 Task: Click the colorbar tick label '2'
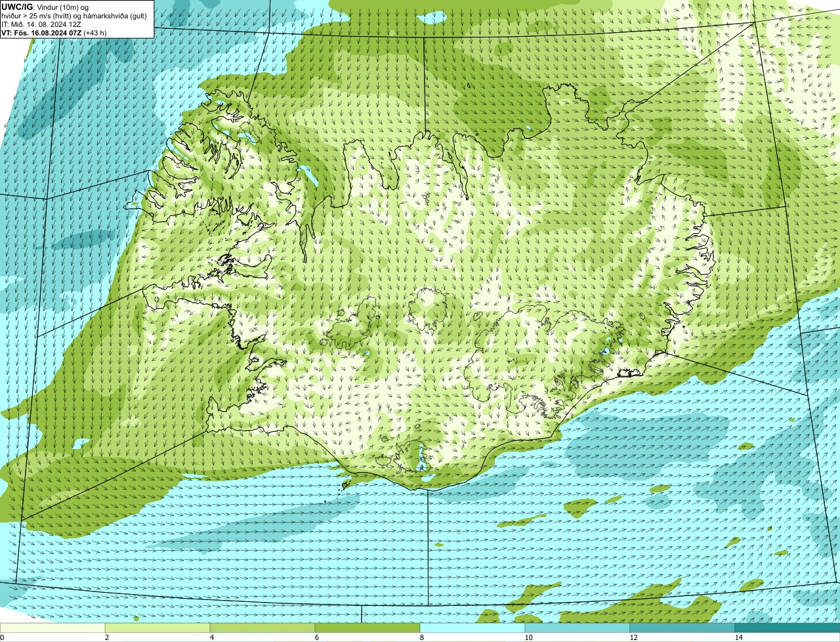[x=106, y=637]
